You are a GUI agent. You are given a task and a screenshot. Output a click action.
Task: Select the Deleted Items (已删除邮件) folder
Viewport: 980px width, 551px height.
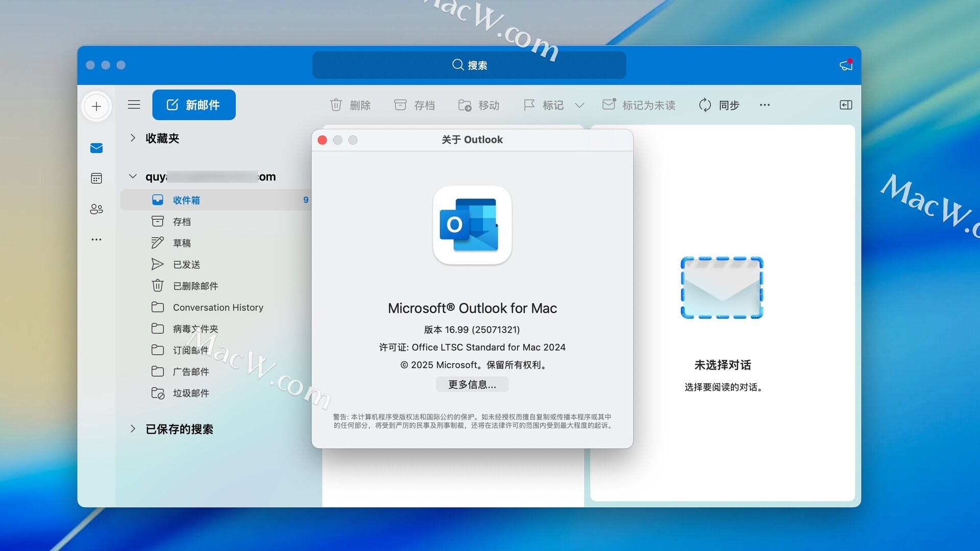(216, 286)
